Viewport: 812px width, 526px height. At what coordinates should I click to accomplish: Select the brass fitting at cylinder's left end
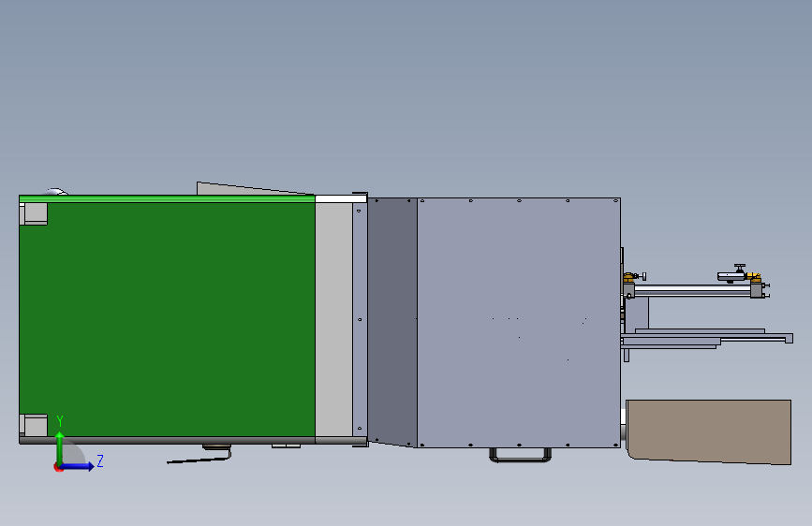(x=628, y=277)
